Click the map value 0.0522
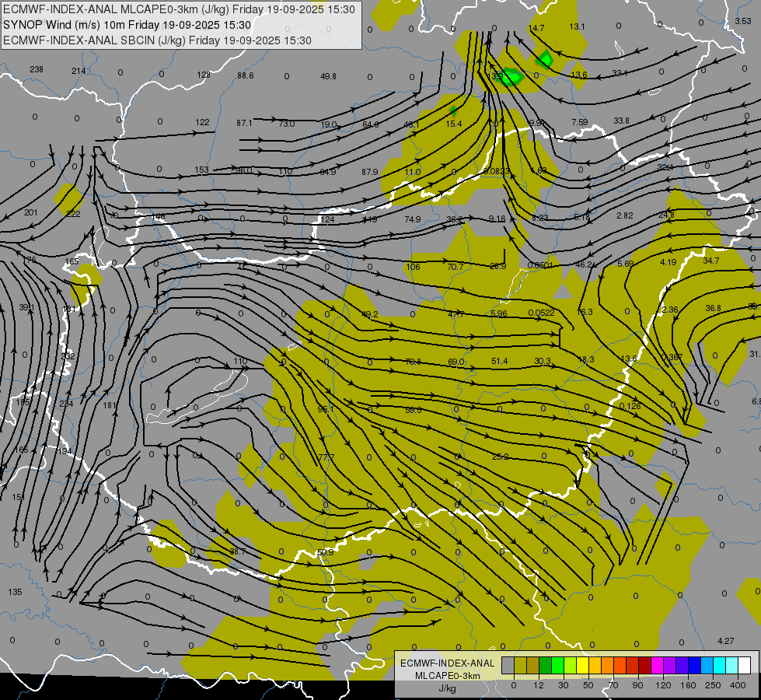 click(x=541, y=313)
